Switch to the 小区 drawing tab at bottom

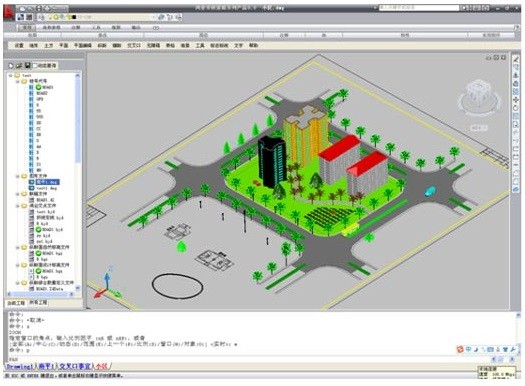[x=102, y=366]
